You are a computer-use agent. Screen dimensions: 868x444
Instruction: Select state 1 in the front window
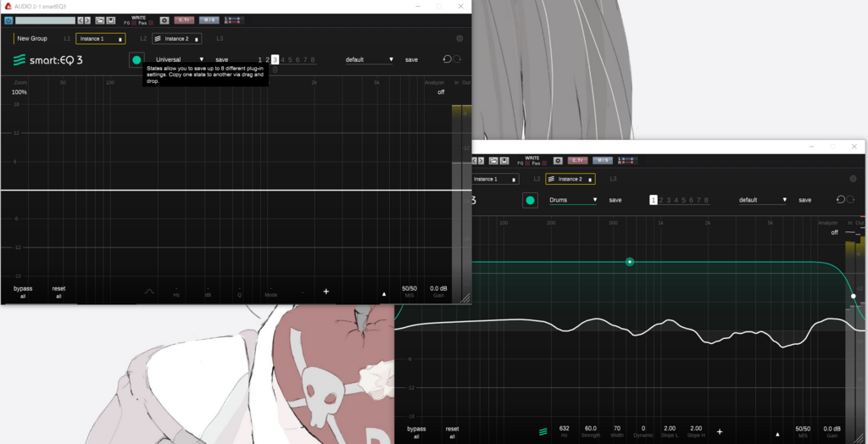pos(259,60)
